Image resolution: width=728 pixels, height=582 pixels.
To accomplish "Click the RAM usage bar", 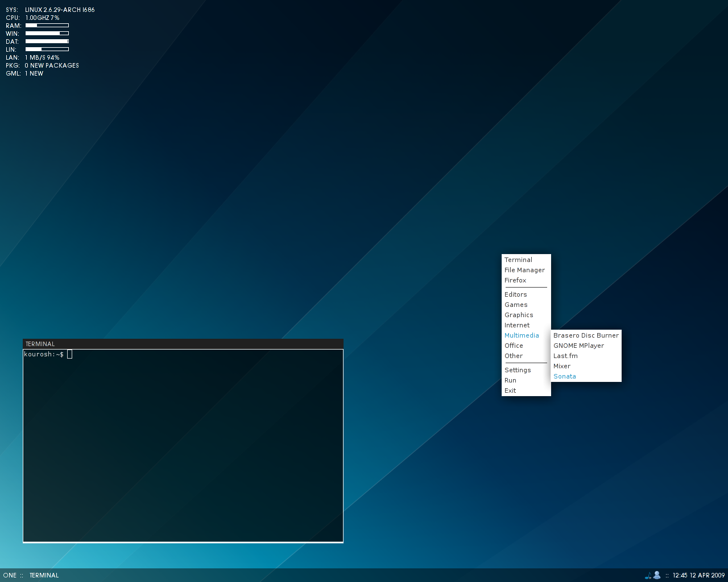I will (x=47, y=26).
